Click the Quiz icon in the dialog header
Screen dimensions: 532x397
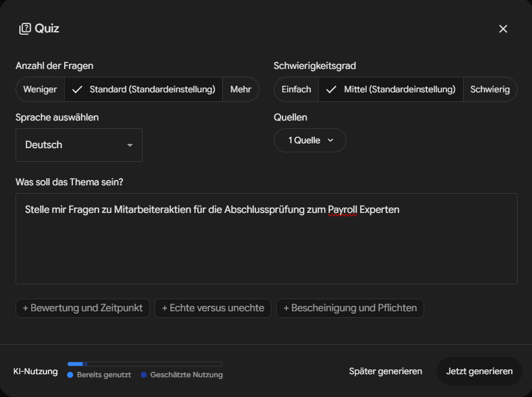click(x=25, y=29)
